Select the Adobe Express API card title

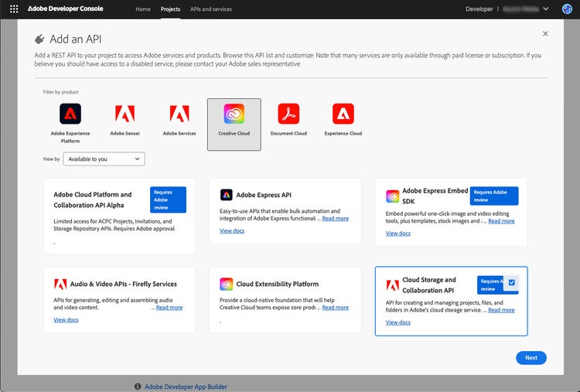tap(264, 195)
